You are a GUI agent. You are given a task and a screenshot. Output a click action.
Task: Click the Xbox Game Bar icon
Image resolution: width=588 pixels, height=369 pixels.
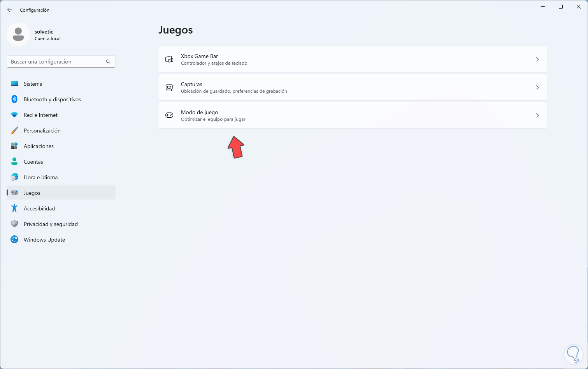pyautogui.click(x=169, y=59)
